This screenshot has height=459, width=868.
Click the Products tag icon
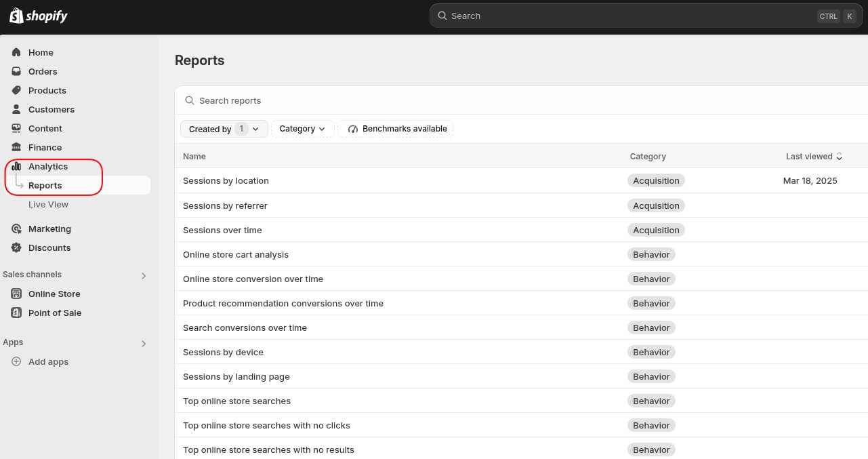click(16, 90)
